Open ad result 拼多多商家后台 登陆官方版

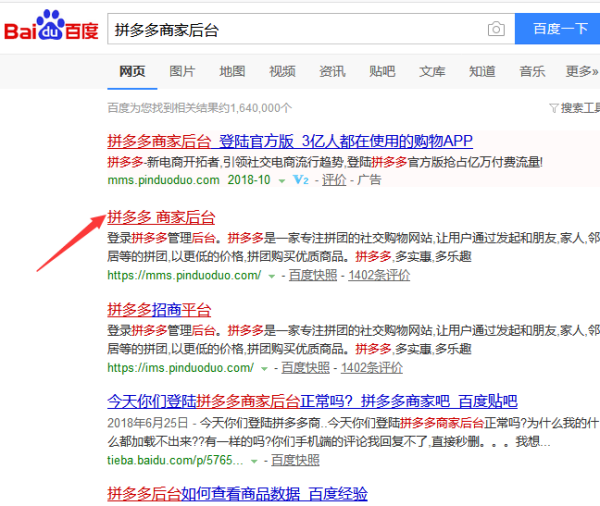point(290,141)
